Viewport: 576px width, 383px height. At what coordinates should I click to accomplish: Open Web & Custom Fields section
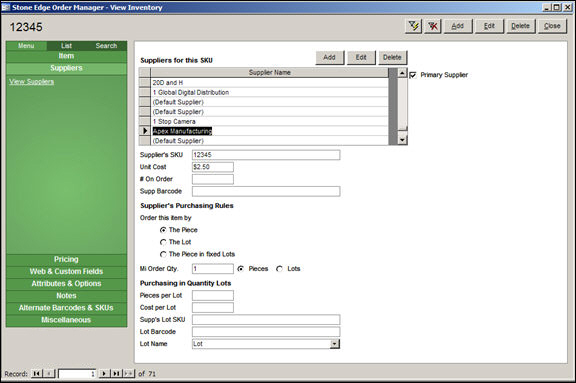coord(66,271)
